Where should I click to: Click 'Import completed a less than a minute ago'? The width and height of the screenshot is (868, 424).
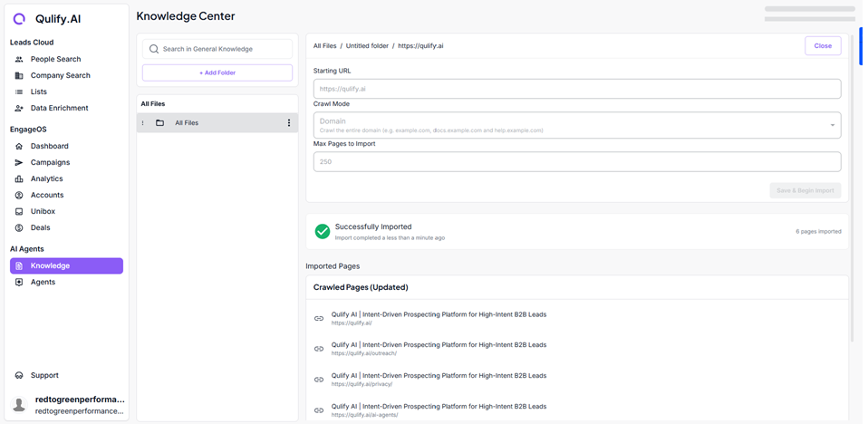point(390,238)
